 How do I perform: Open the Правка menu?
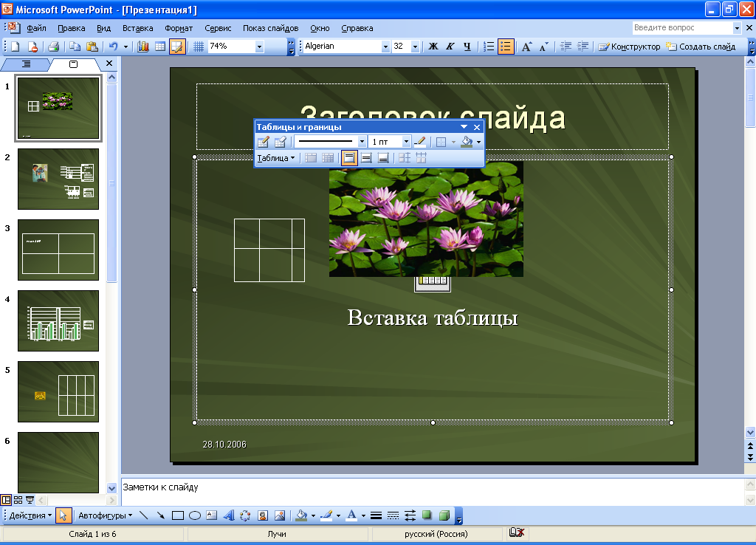[x=72, y=28]
